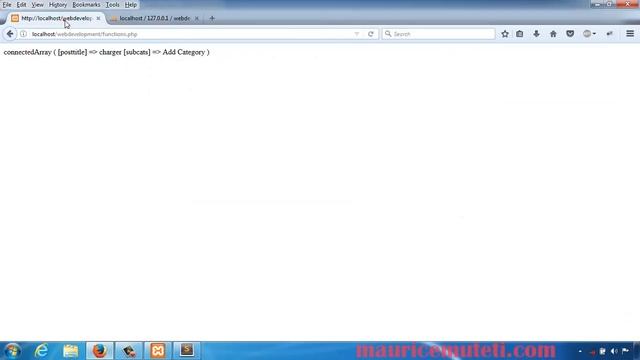This screenshot has width=640, height=360.
Task: Go back to the previous page
Action: point(10,34)
